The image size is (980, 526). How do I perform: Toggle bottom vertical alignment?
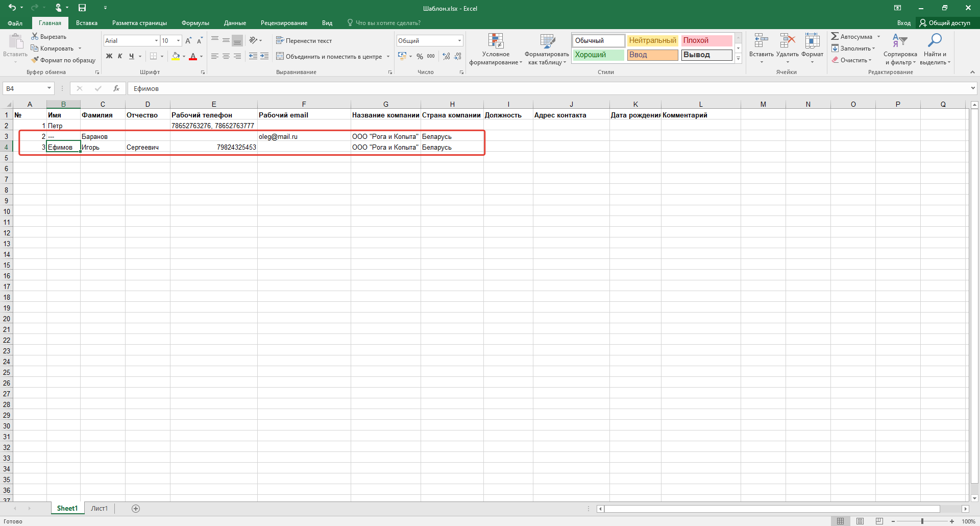click(x=237, y=40)
